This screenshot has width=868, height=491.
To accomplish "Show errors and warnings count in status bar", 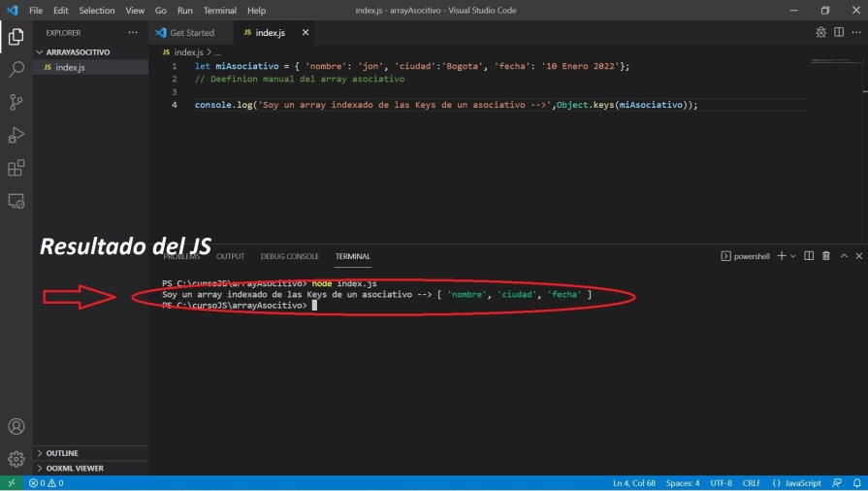I will [x=47, y=482].
